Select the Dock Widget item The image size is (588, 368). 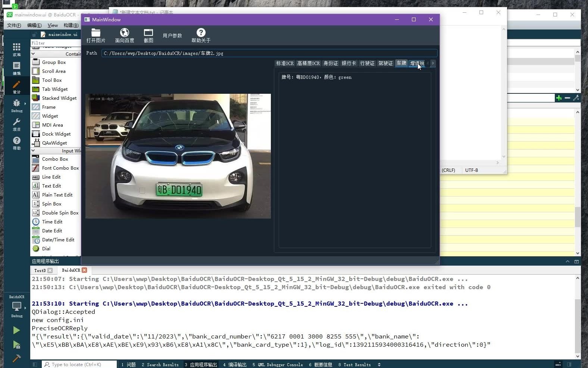56,134
